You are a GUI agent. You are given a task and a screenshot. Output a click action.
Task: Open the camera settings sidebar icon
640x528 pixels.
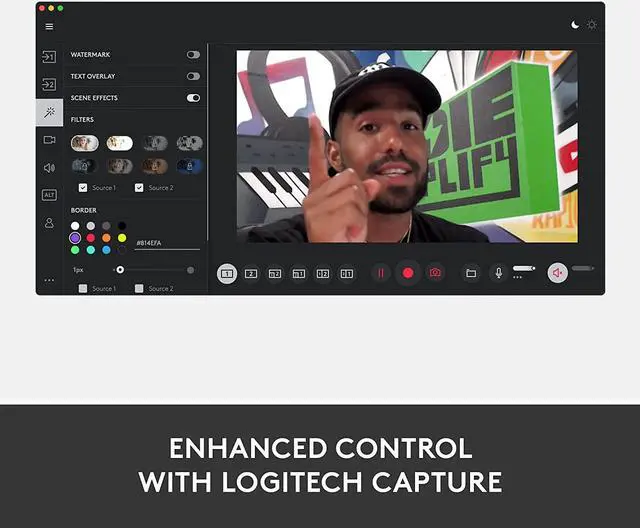49,140
